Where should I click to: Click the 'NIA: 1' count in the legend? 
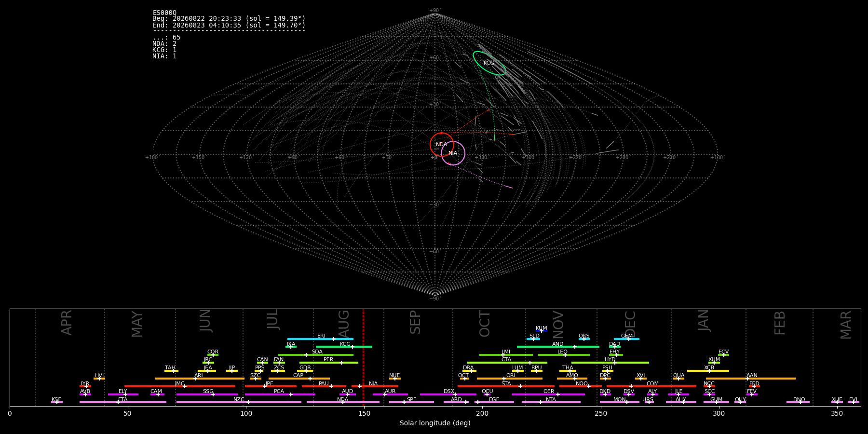pos(164,56)
